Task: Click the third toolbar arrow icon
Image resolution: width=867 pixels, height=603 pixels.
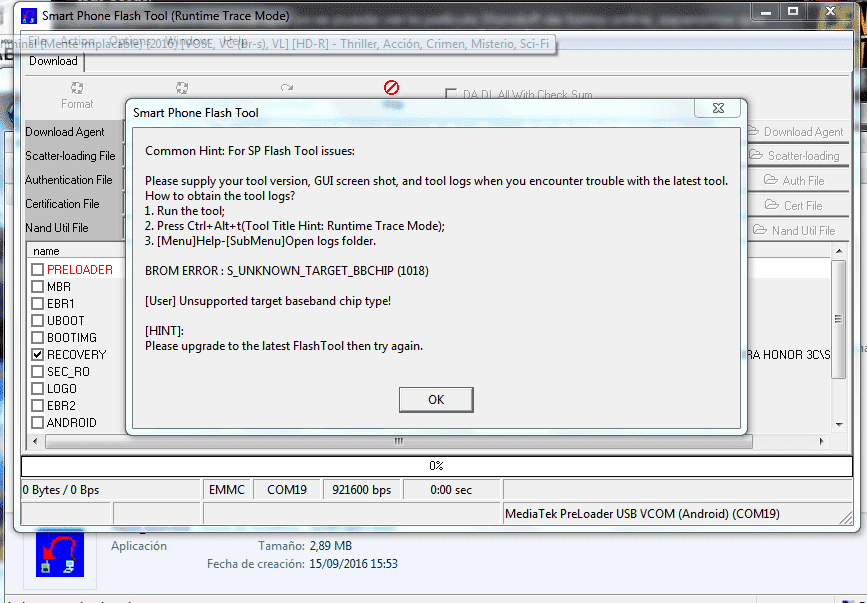Action: click(x=286, y=88)
